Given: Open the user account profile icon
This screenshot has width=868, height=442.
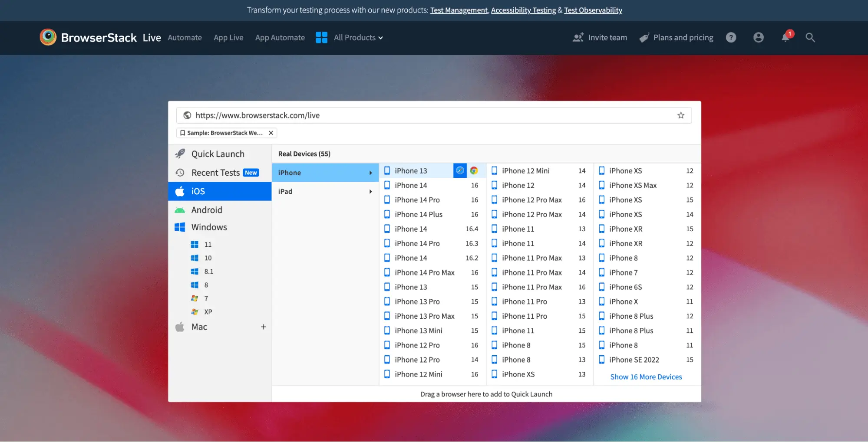Looking at the screenshot, I should (x=758, y=38).
